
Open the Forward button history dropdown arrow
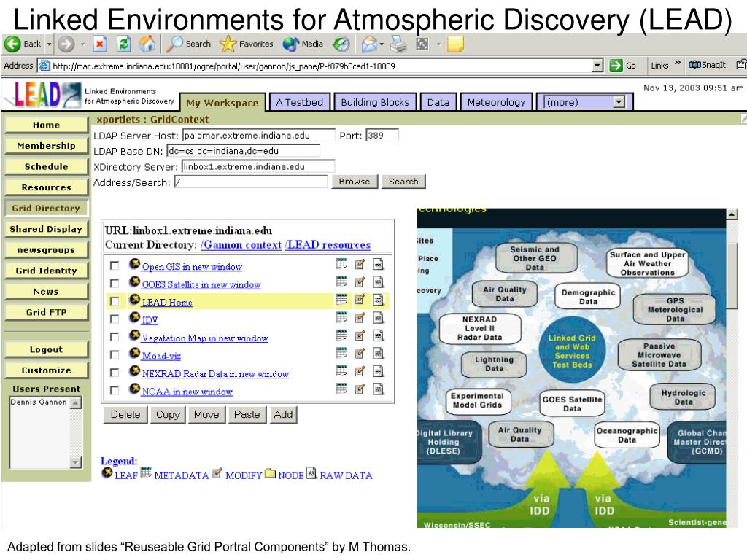(x=82, y=44)
